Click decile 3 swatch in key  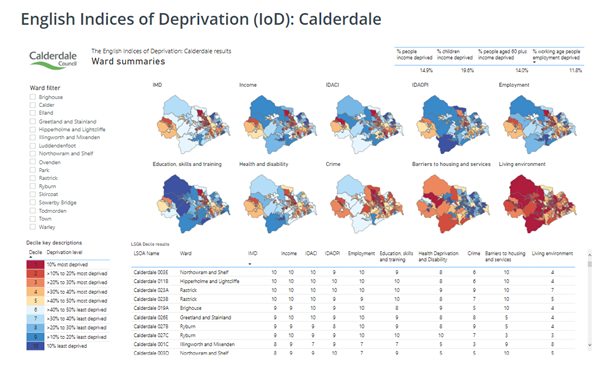(35, 282)
